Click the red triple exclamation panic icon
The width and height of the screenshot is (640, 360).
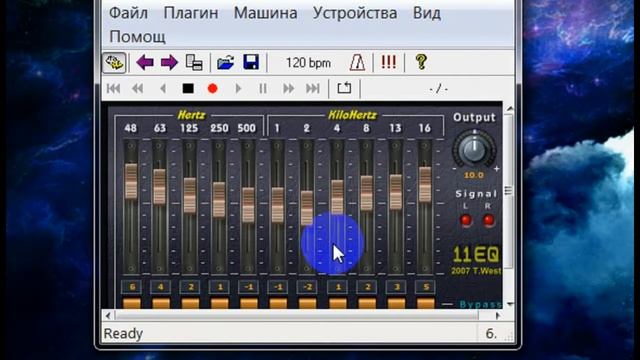coord(388,62)
